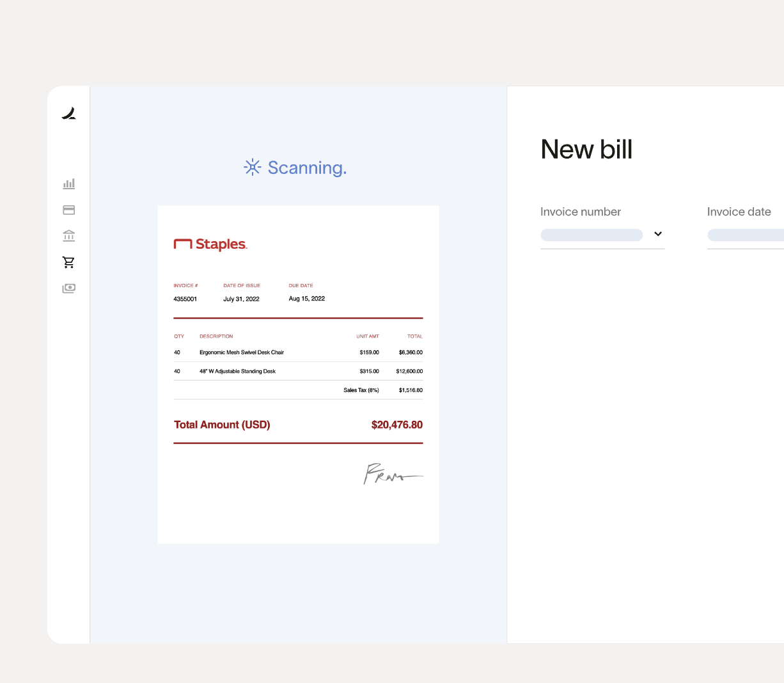This screenshot has width=784, height=683.
Task: Click due date 'Aug 15, 2022'
Action: (x=307, y=299)
